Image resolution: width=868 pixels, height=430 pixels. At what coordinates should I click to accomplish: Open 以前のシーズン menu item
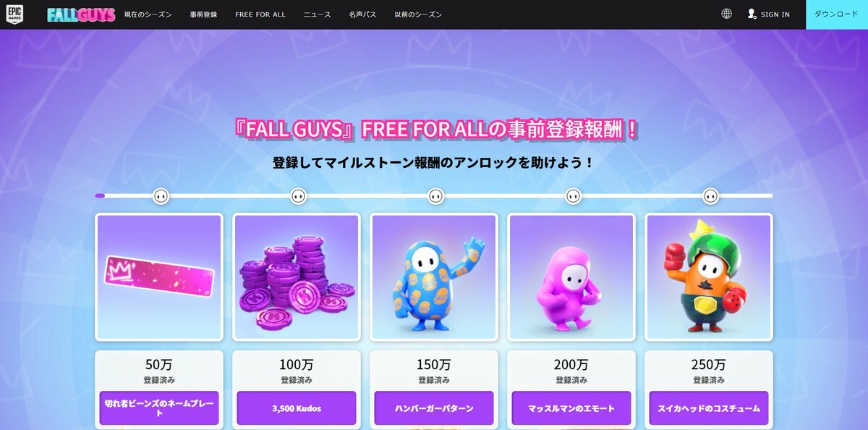(418, 14)
